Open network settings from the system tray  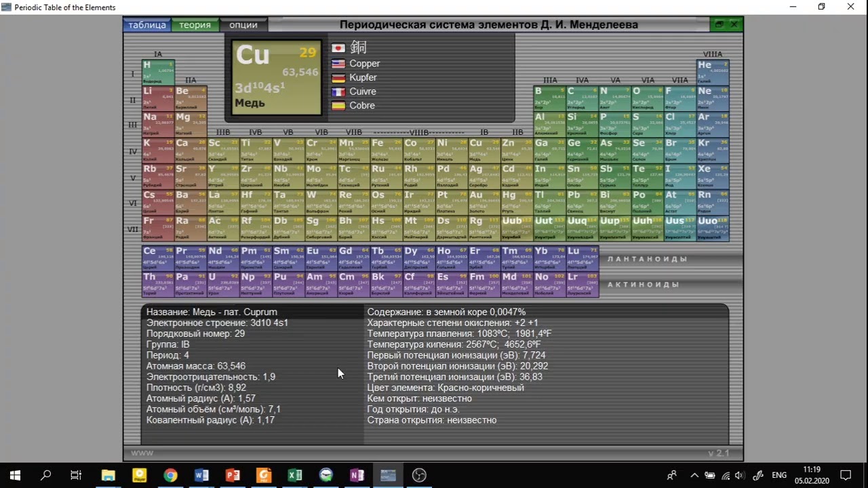pyautogui.click(x=726, y=475)
